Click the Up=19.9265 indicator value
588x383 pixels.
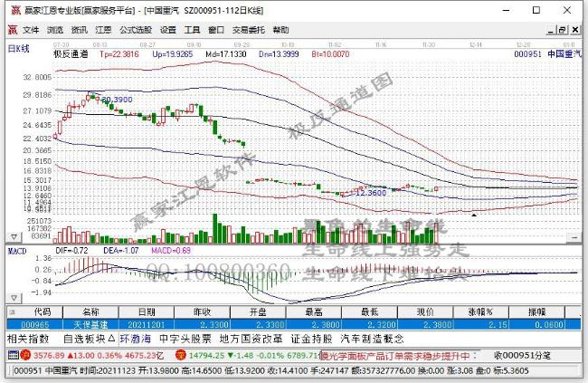(173, 54)
